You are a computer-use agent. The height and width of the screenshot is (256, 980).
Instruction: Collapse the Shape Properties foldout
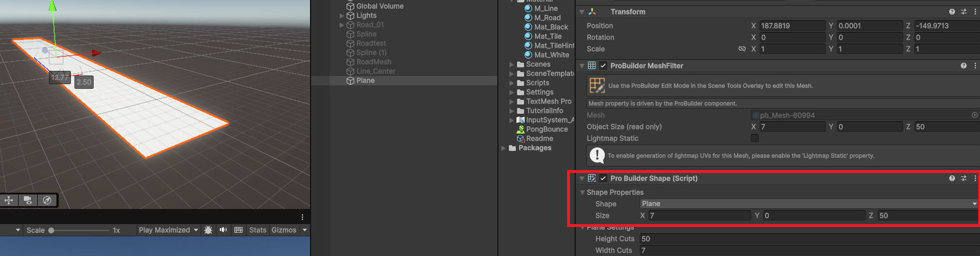click(x=582, y=192)
